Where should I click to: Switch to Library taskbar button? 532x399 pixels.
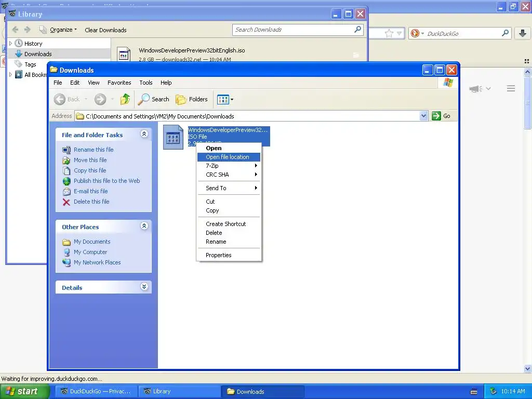point(179,391)
